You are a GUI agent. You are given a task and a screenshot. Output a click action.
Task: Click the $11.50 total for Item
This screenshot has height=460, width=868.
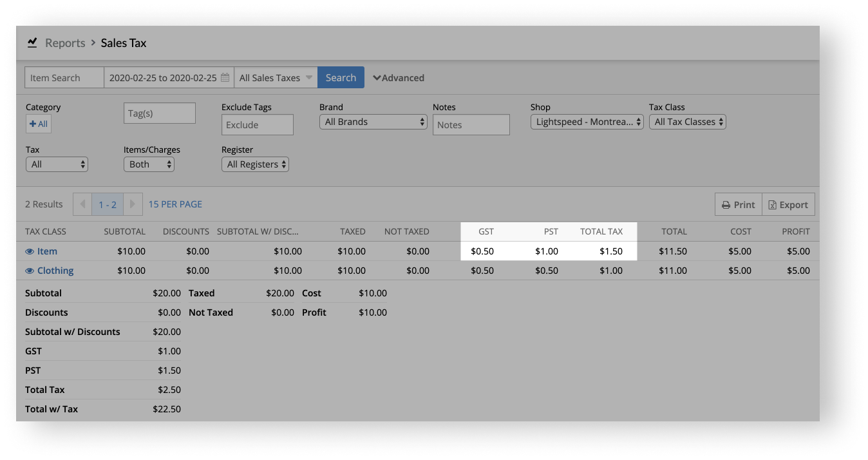pyautogui.click(x=673, y=251)
